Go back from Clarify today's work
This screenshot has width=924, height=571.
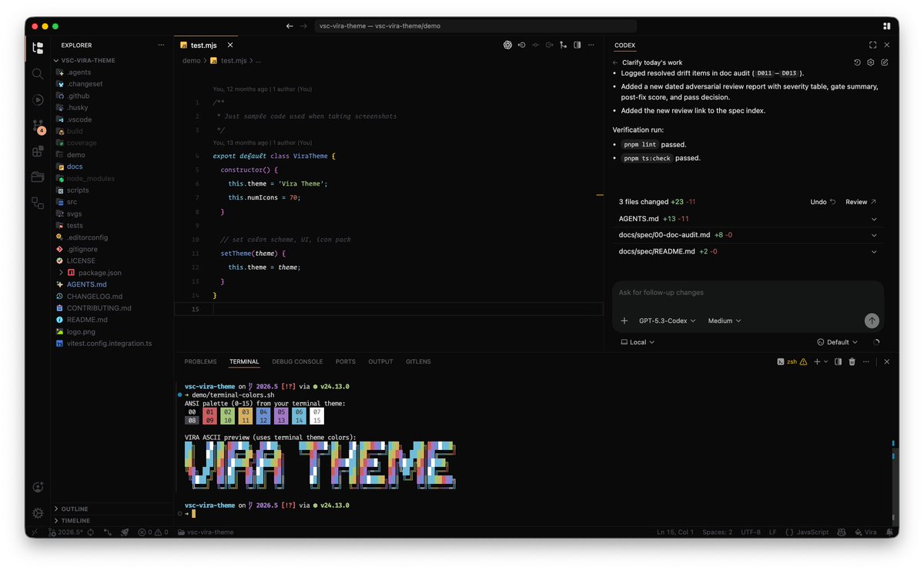pyautogui.click(x=615, y=62)
